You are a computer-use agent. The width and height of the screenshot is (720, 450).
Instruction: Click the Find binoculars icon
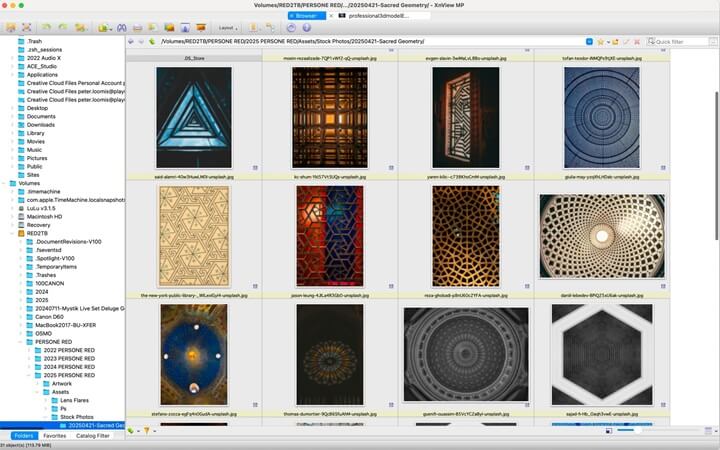click(121, 28)
